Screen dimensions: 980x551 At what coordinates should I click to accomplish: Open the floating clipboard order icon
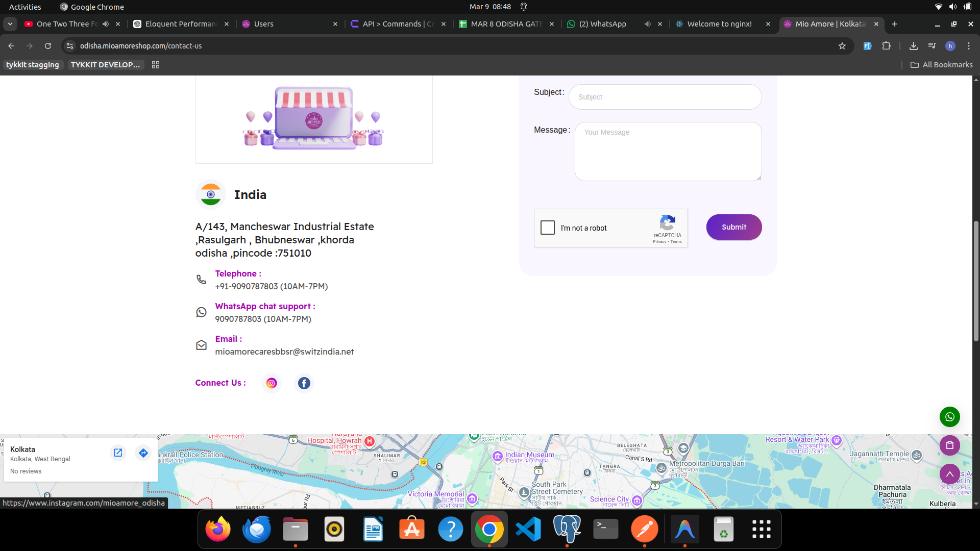tap(949, 445)
